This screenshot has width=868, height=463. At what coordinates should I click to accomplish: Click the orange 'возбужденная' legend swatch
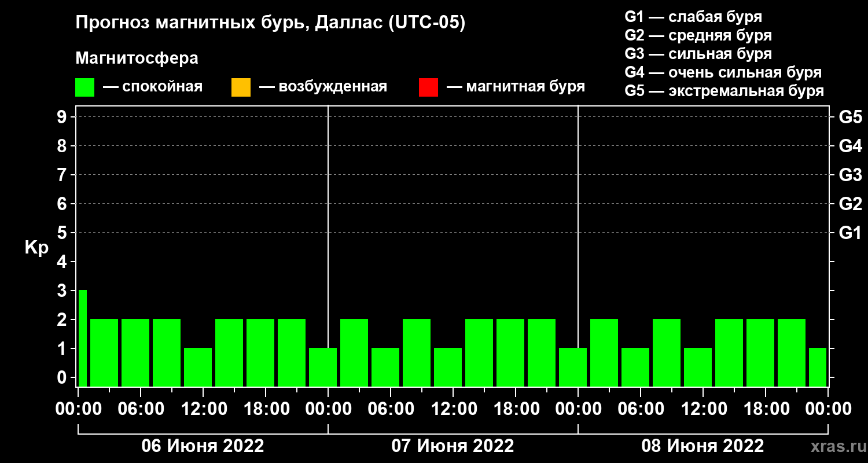(x=241, y=87)
